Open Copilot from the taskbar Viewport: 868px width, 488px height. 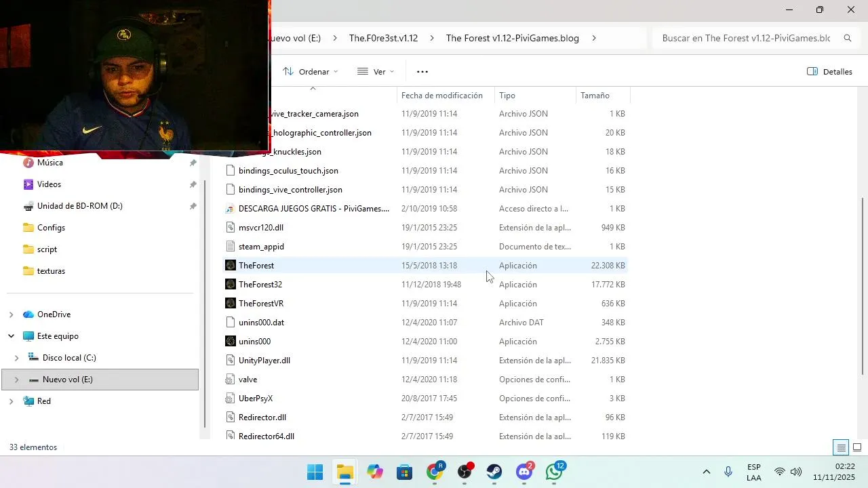click(375, 472)
